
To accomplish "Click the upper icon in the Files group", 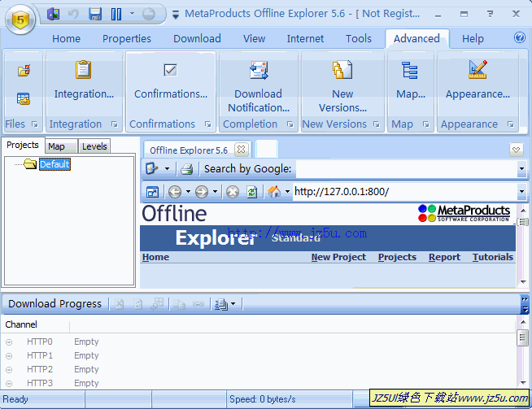I will [x=24, y=71].
